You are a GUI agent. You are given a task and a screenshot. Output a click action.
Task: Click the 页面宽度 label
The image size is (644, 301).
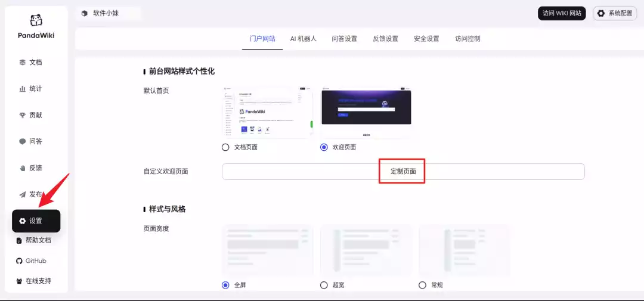pyautogui.click(x=156, y=229)
